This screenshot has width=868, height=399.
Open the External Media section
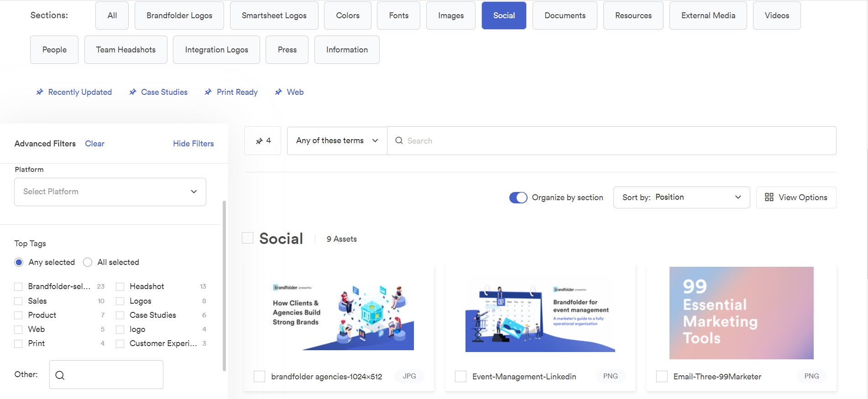pos(708,16)
